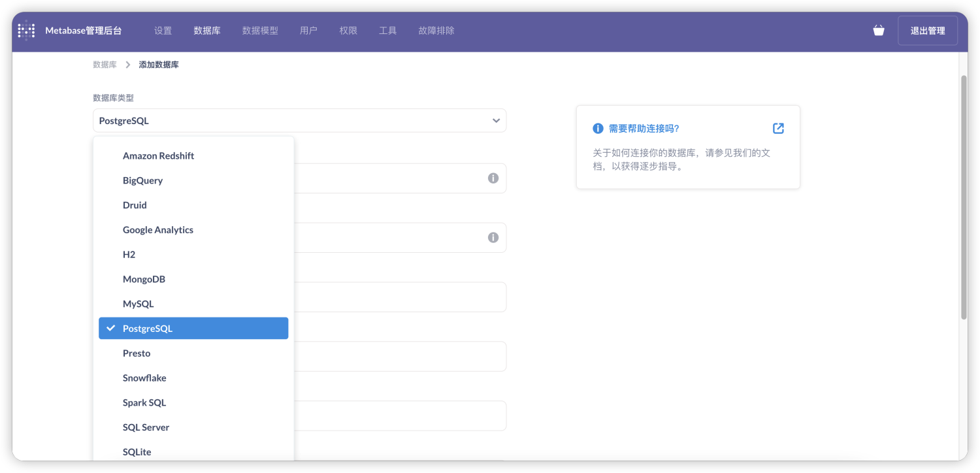Select highlighted PostgreSQL option
This screenshot has width=980, height=473.
[193, 329]
